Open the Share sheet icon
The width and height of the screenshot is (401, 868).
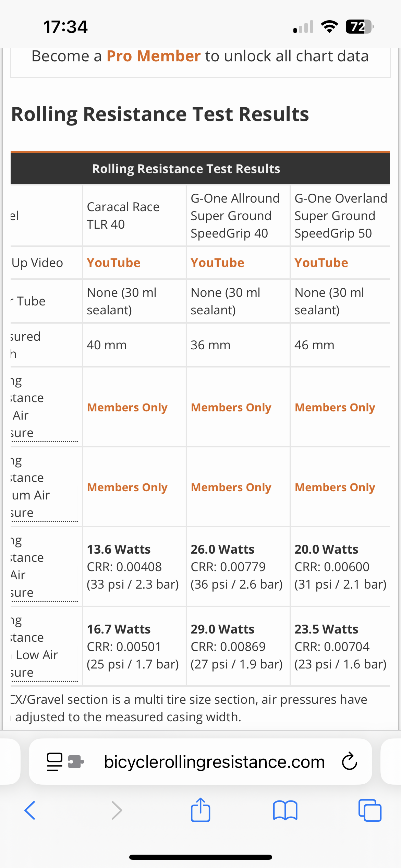[x=200, y=810]
